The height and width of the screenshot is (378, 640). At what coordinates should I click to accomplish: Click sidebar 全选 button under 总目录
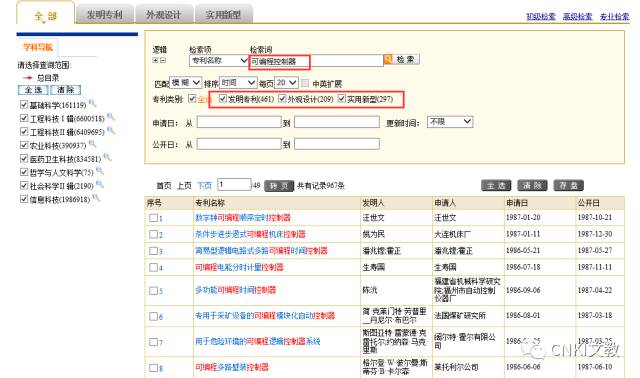point(33,90)
